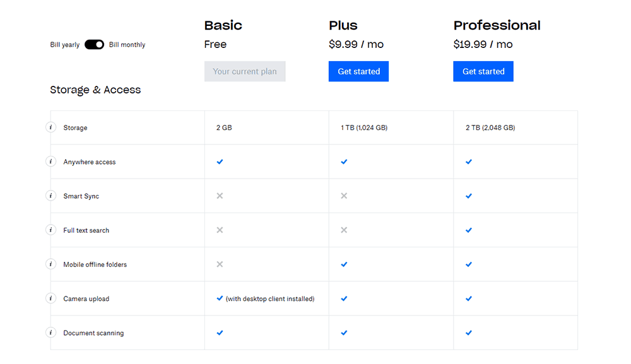
Task: Click the Professional checkmark for Camera upload
Action: 469,298
